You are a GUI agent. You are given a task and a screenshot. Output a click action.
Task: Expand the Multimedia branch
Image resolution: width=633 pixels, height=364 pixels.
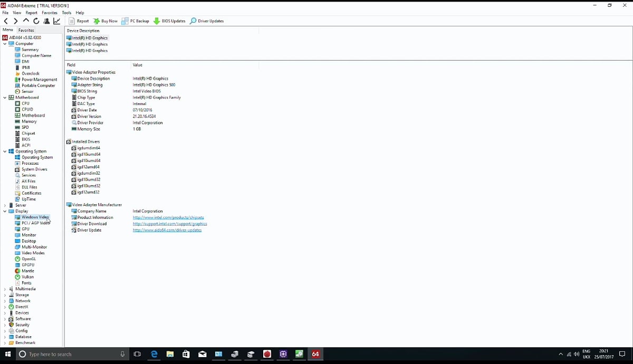[x=5, y=289]
